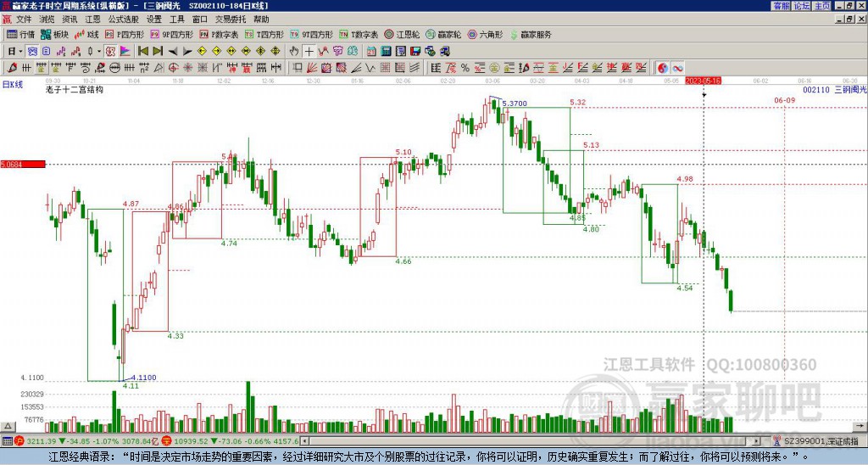Expand the candlestick style dropdown arrow

[99, 52]
